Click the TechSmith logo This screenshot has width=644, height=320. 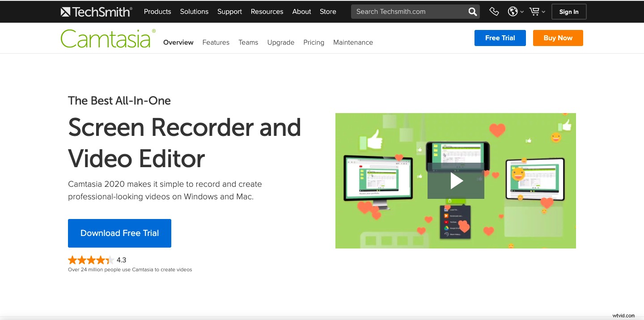point(96,11)
